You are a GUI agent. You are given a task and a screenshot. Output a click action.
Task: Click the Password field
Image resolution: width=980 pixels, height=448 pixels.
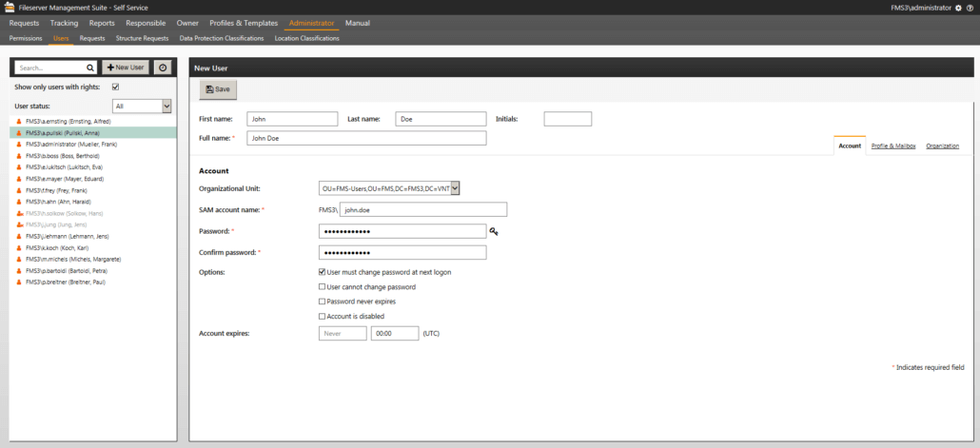coord(402,232)
